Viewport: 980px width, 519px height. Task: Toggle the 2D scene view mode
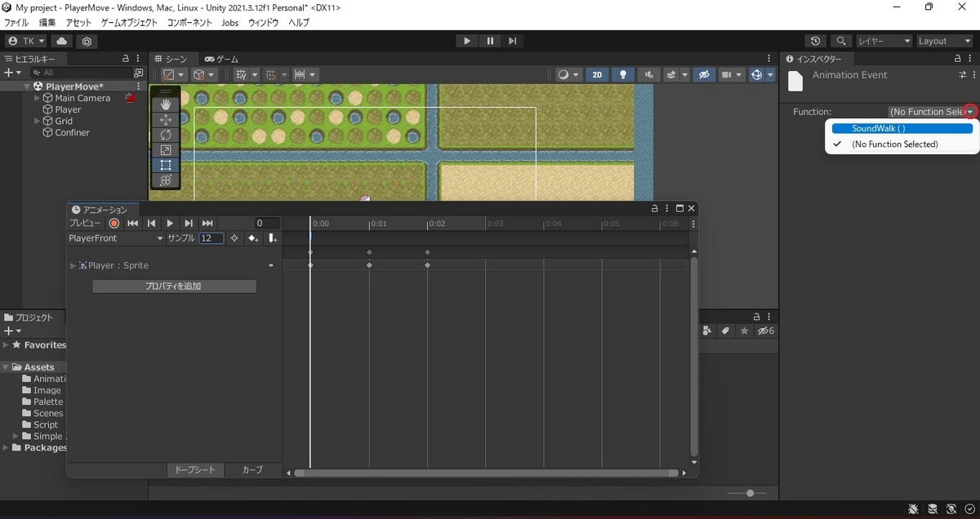click(597, 74)
